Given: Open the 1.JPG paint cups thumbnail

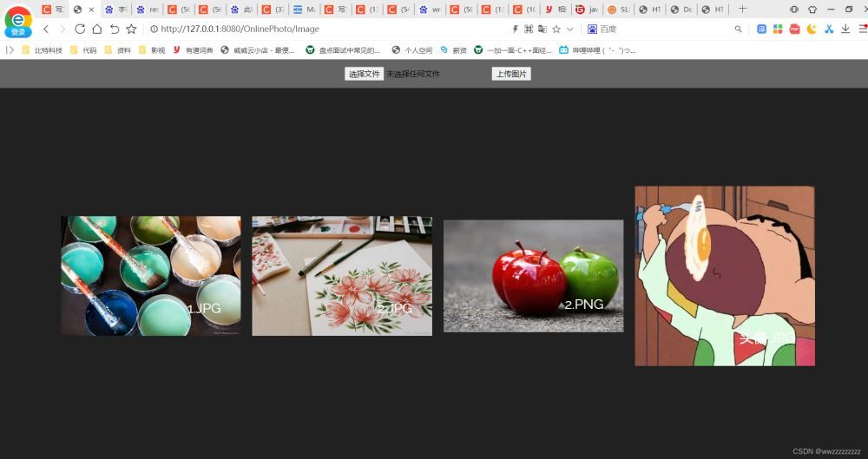Looking at the screenshot, I should tap(151, 276).
